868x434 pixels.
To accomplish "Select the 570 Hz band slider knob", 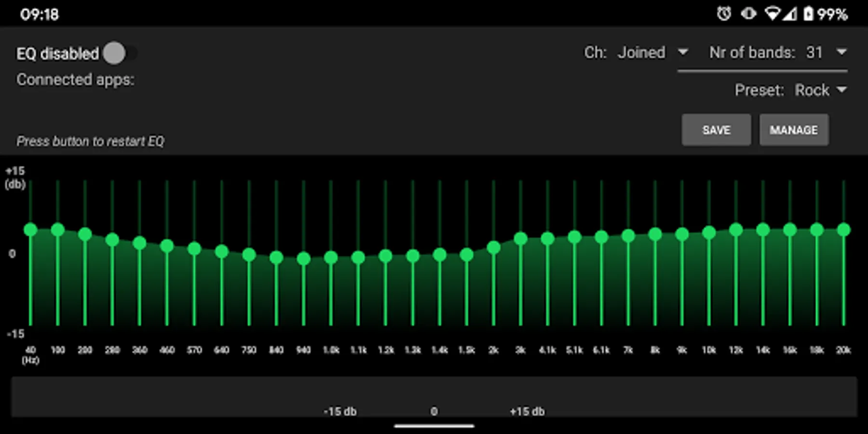I will 194,248.
